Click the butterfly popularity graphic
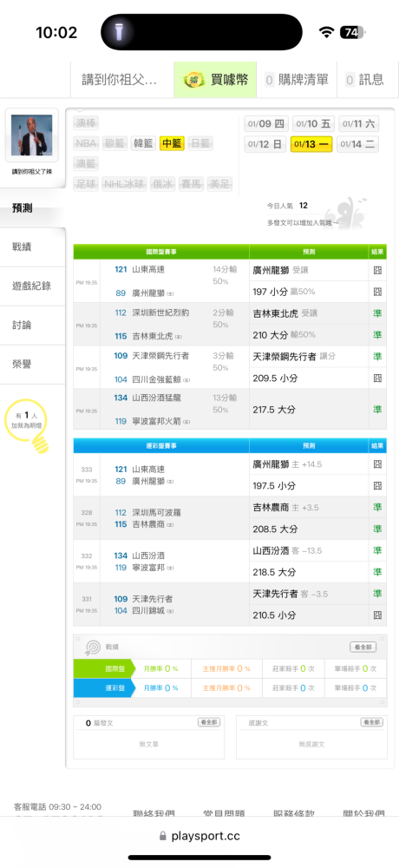 pyautogui.click(x=347, y=212)
